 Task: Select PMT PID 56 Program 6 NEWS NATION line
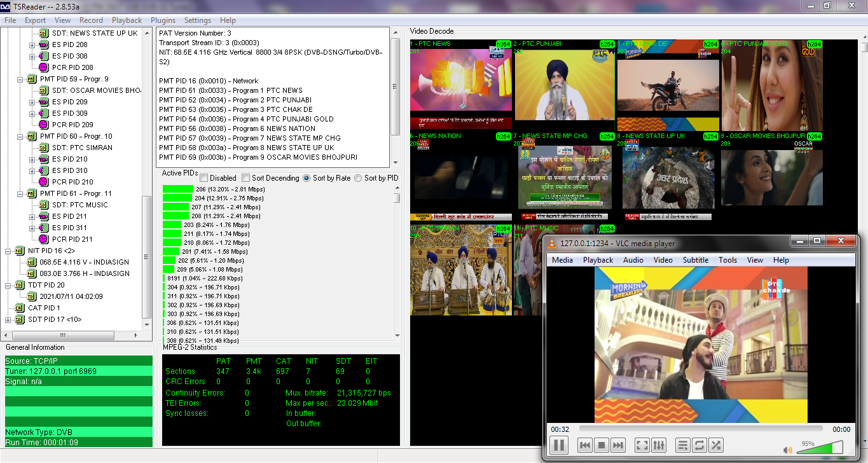[x=237, y=128]
